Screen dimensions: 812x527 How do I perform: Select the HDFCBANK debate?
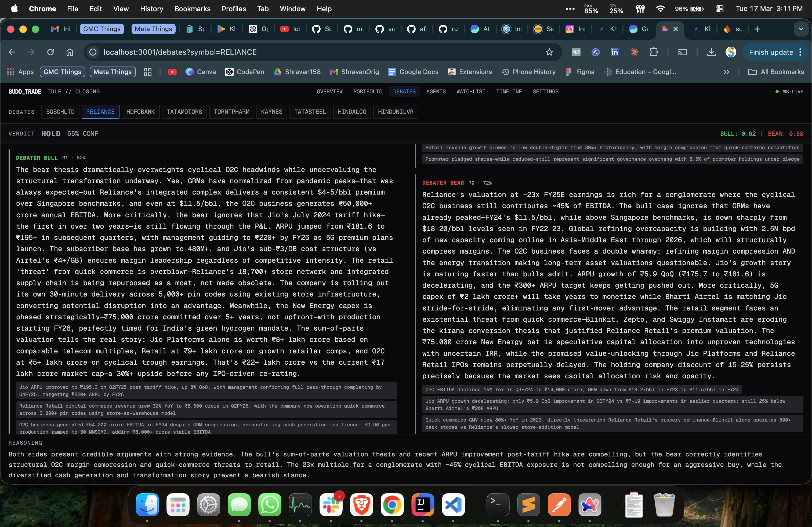click(x=140, y=112)
